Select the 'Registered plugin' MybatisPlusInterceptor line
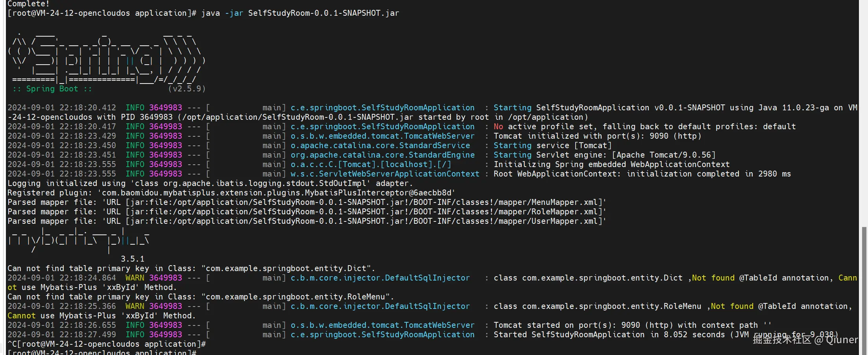Image resolution: width=868 pixels, height=355 pixels. point(231,193)
